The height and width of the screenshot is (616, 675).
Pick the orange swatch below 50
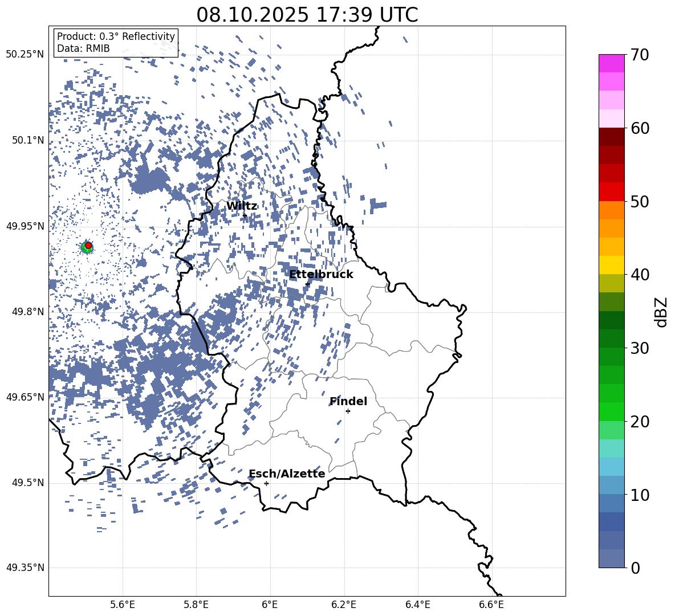(x=612, y=210)
